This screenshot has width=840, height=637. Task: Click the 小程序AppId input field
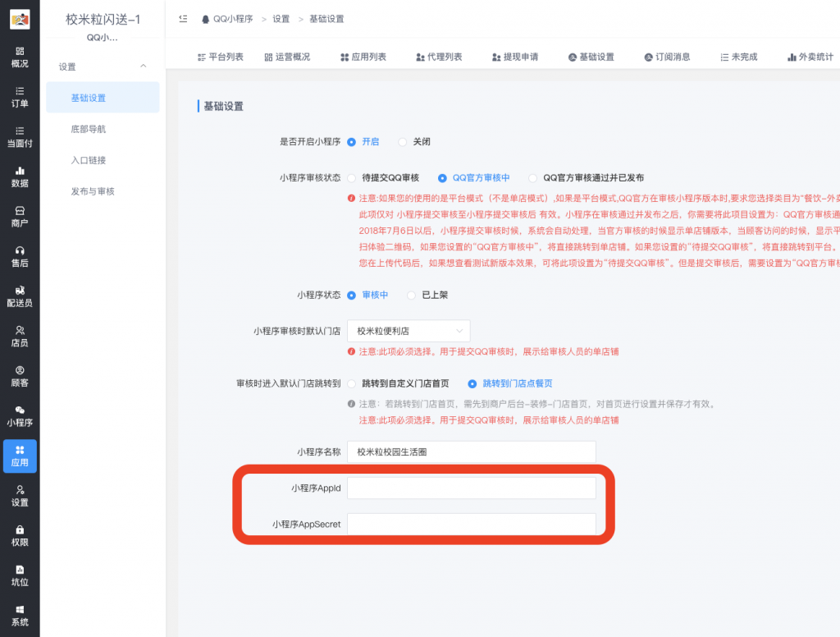point(472,487)
